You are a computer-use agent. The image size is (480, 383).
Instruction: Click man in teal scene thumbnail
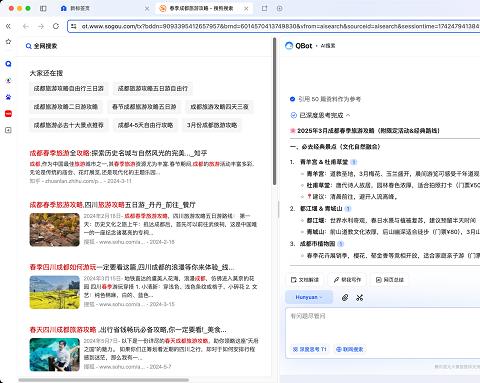click(x=55, y=355)
